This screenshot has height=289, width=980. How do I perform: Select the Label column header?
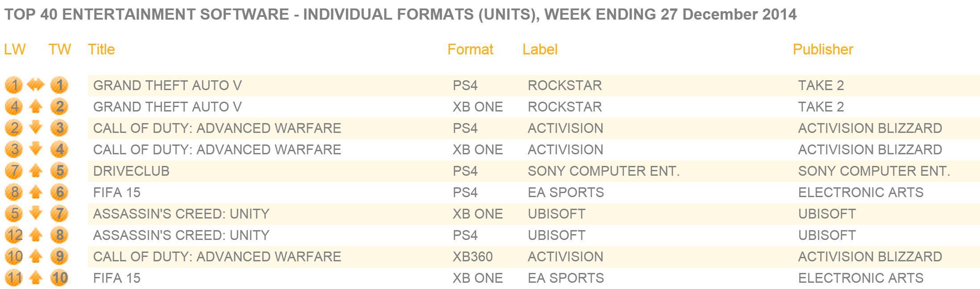(x=540, y=49)
